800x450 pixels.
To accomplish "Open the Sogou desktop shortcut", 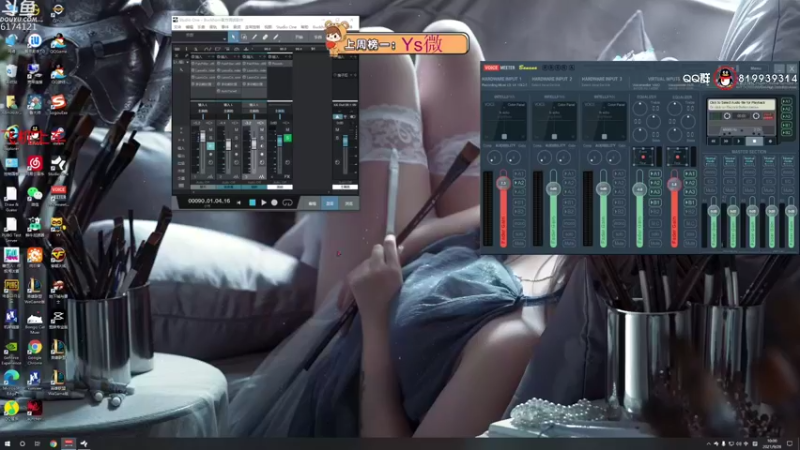I will (x=58, y=104).
